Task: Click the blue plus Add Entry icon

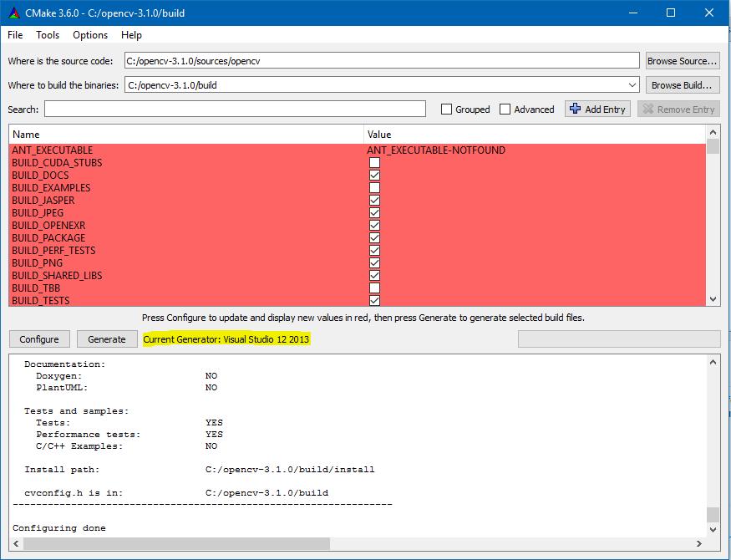Action: click(x=575, y=109)
